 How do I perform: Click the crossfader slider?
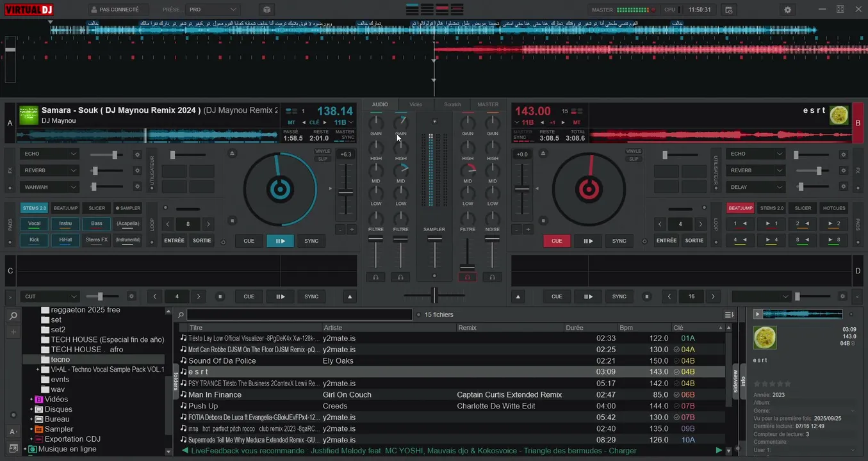(x=434, y=295)
